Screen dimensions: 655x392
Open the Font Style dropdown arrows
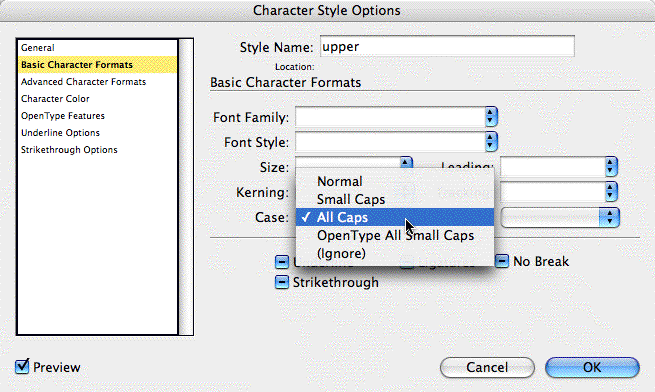tap(491, 142)
